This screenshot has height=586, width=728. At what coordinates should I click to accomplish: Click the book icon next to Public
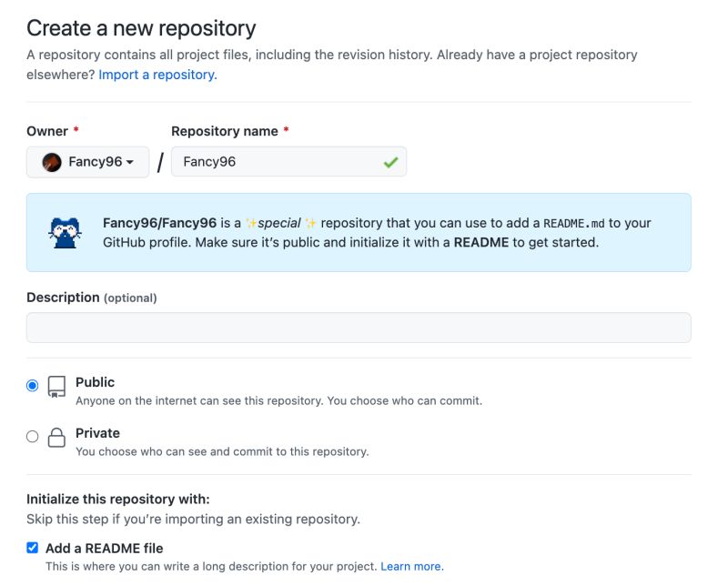(x=55, y=386)
